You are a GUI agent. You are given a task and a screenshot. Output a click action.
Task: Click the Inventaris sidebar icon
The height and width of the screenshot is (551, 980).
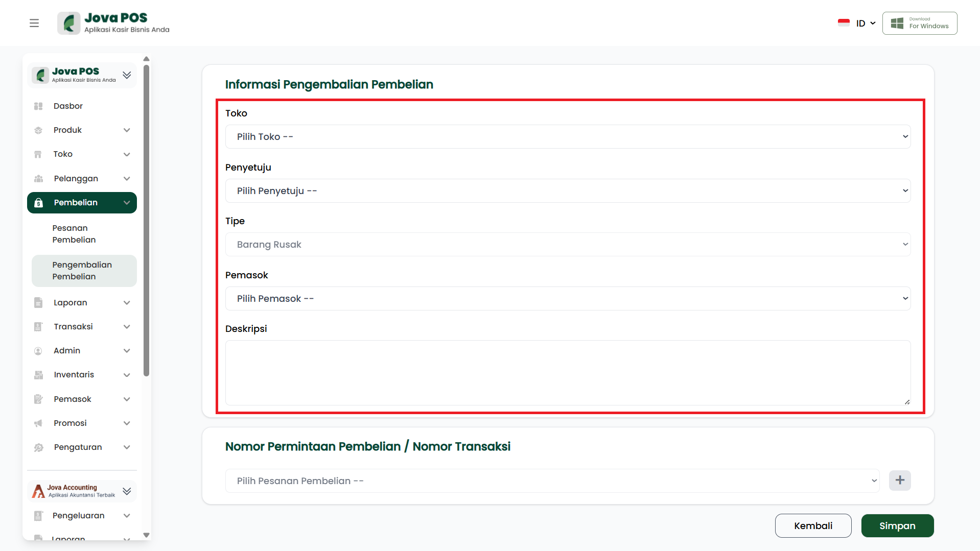38,375
